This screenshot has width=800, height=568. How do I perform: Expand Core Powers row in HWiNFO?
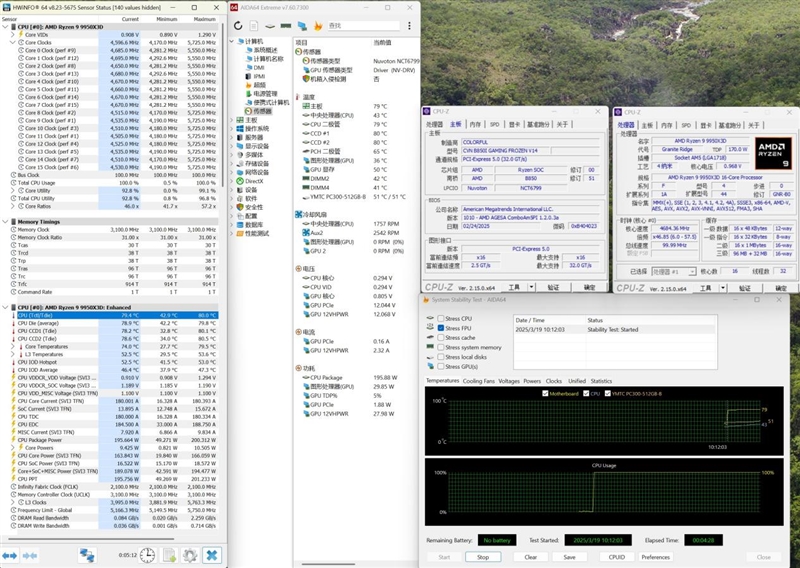13,448
